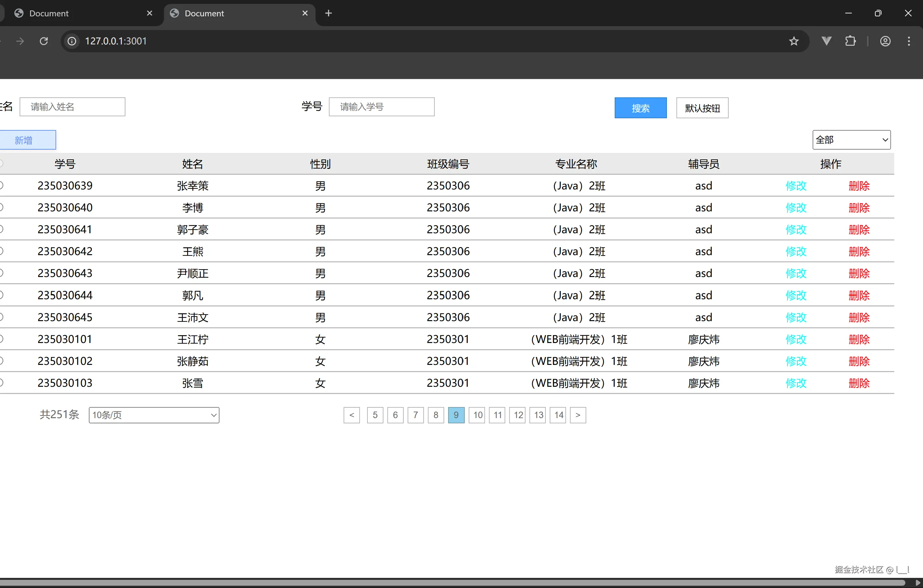Bookmark this page with the star icon

[x=794, y=41]
